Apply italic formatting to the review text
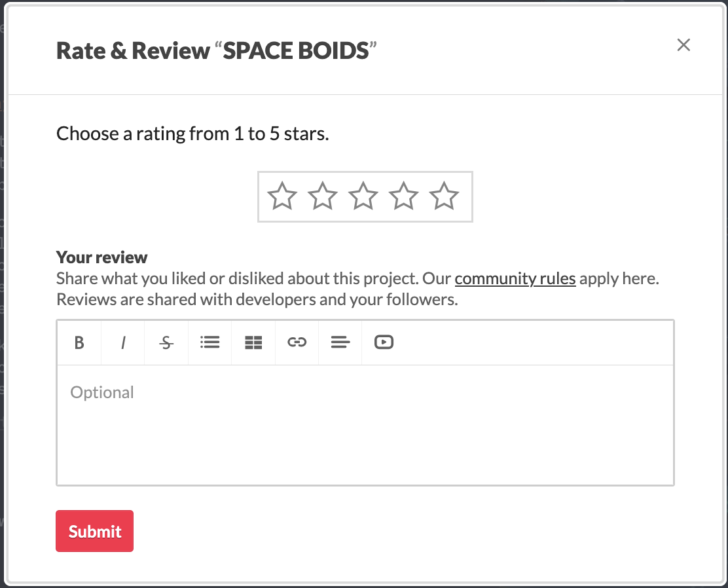The width and height of the screenshot is (728, 588). point(122,342)
